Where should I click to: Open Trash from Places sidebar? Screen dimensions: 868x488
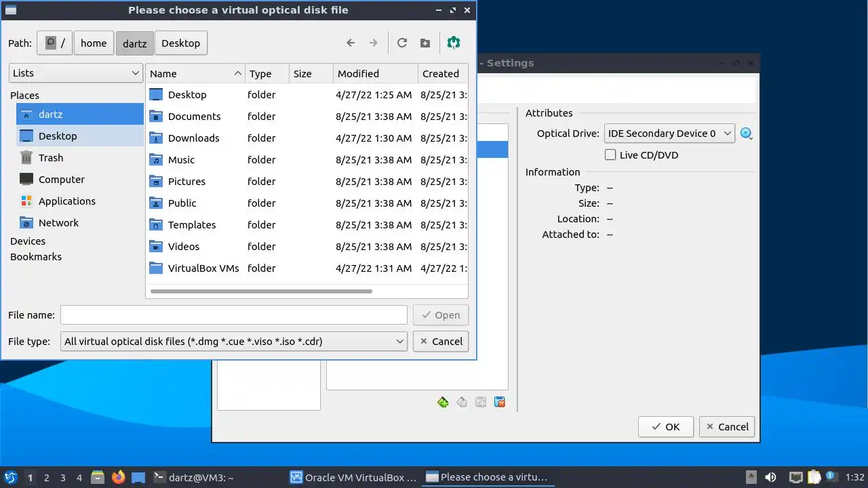[x=80, y=158]
